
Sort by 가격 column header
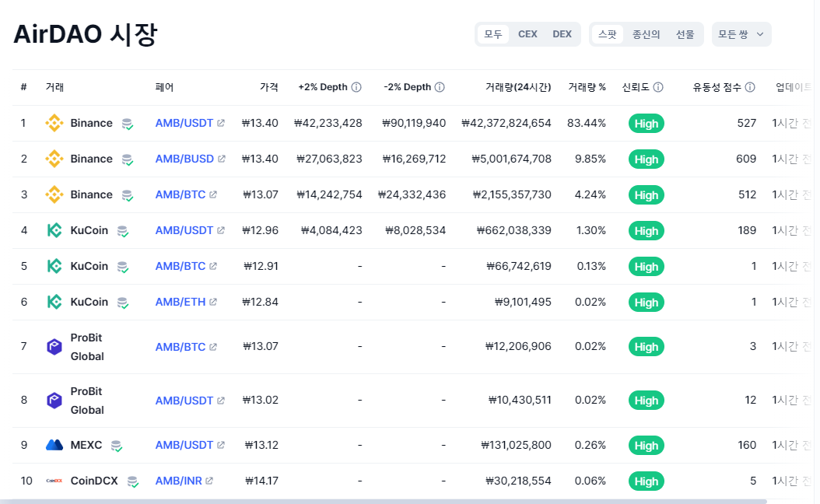coord(269,87)
